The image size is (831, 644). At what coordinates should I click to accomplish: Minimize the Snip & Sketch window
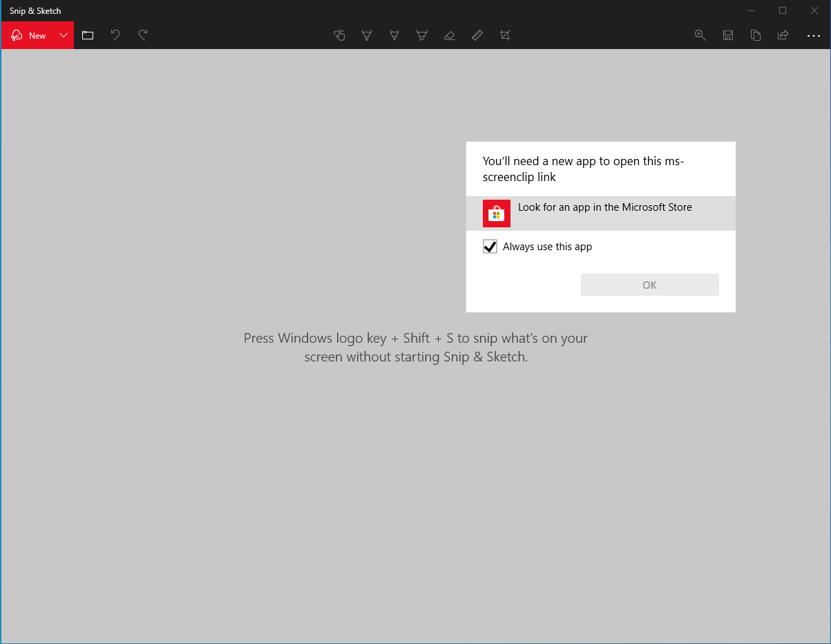click(751, 10)
